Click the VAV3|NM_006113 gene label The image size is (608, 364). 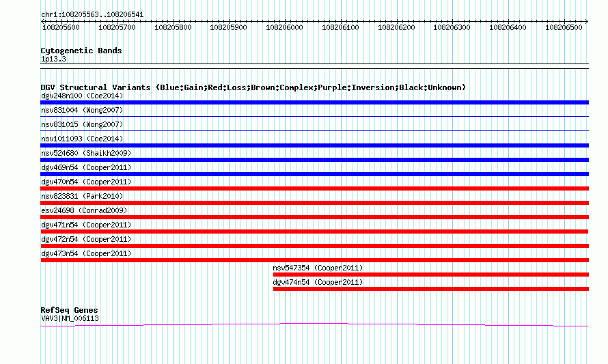(x=70, y=319)
